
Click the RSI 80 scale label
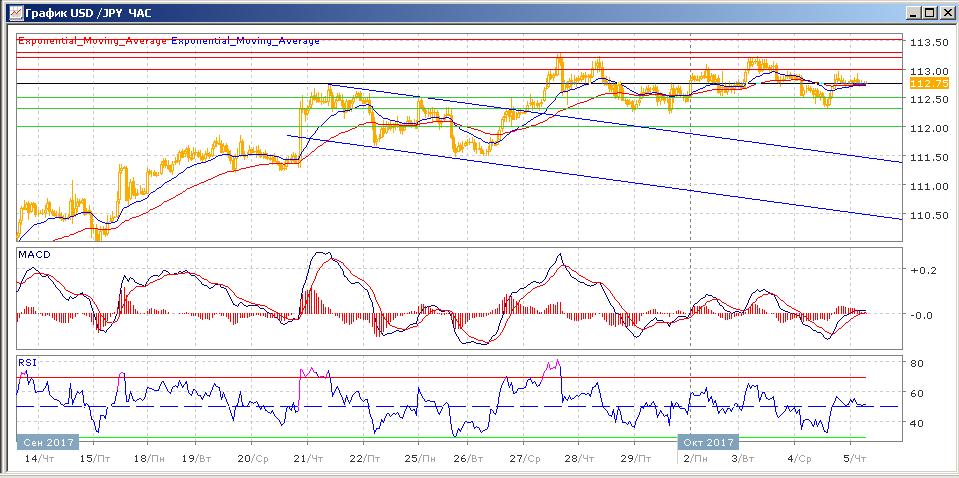click(x=916, y=363)
